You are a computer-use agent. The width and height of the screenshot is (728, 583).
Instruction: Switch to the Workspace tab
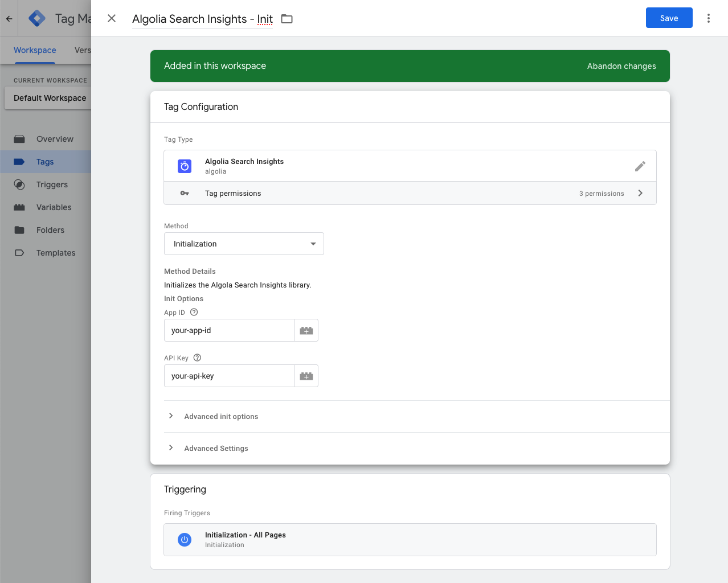point(34,50)
